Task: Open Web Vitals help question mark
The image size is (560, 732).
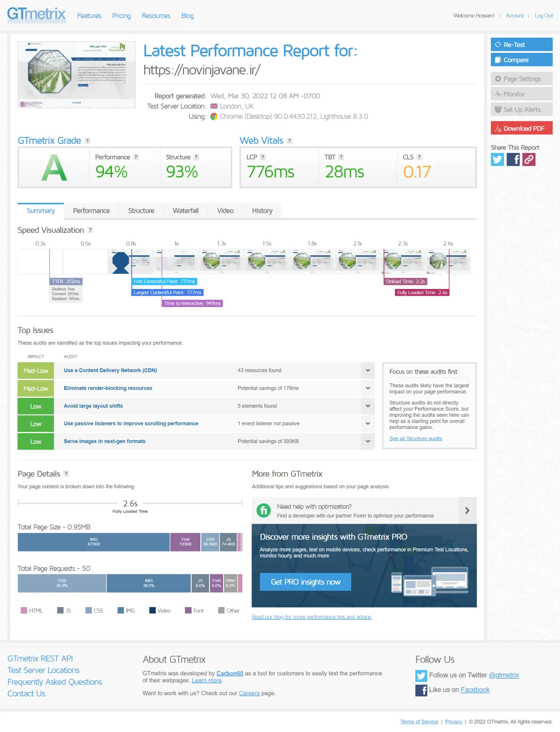Action: 290,141
